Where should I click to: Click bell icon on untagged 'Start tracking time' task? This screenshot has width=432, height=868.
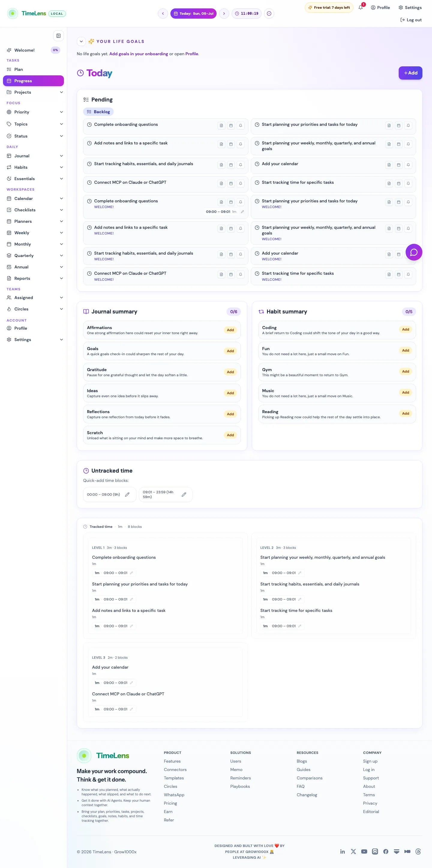point(408,183)
